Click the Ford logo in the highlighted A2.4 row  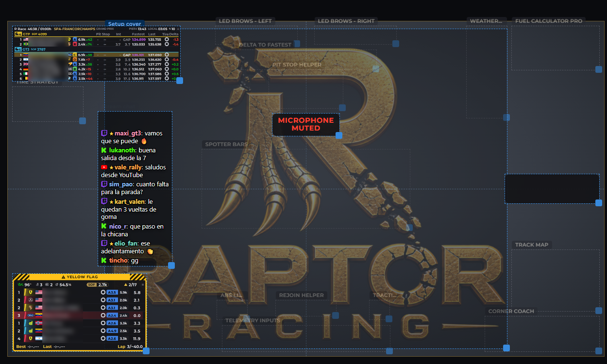[x=31, y=315]
